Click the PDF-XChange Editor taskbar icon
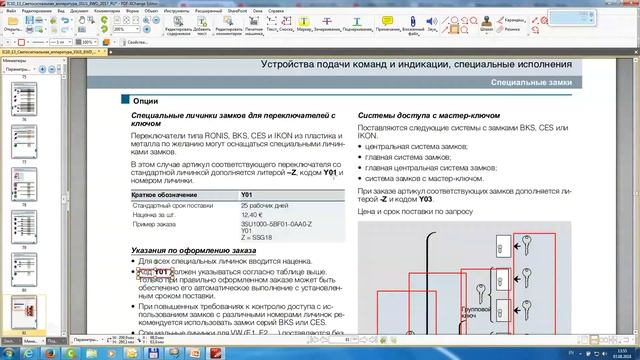 pyautogui.click(x=215, y=353)
